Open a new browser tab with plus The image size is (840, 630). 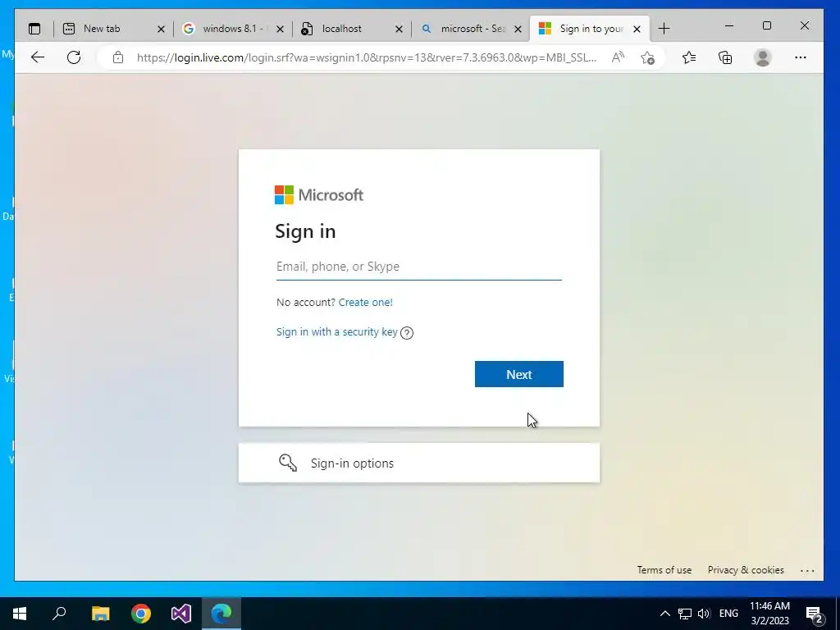point(664,29)
